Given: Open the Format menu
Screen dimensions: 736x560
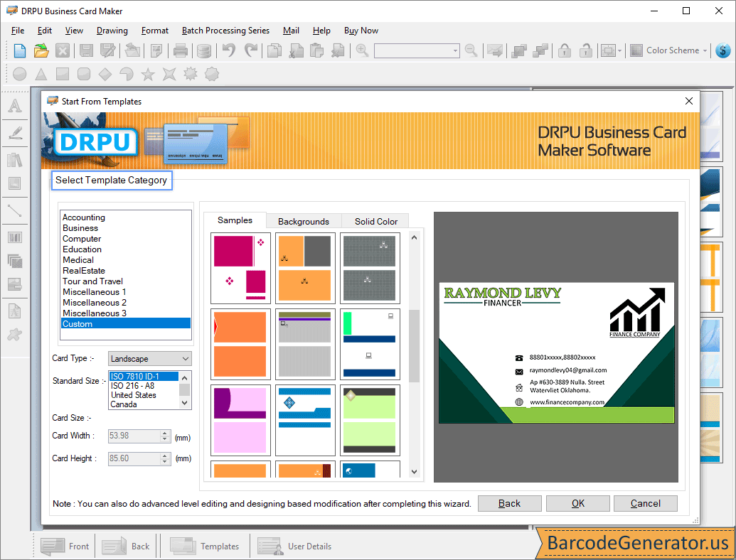Looking at the screenshot, I should [155, 31].
